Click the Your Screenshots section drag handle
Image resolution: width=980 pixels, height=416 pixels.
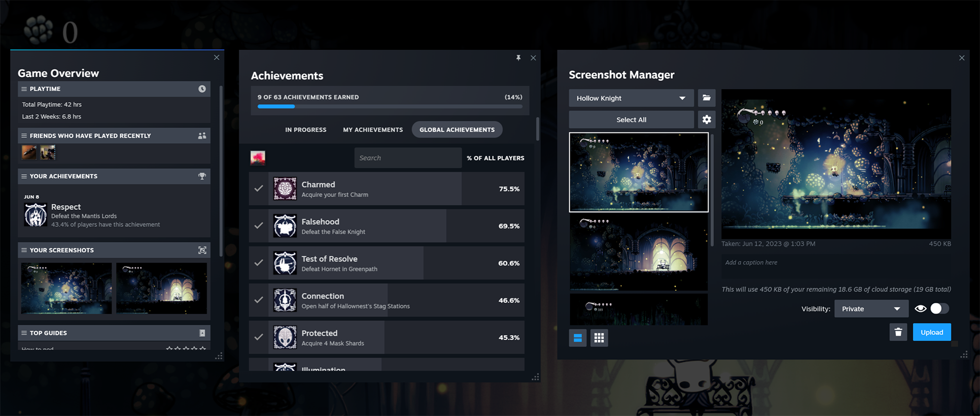24,250
